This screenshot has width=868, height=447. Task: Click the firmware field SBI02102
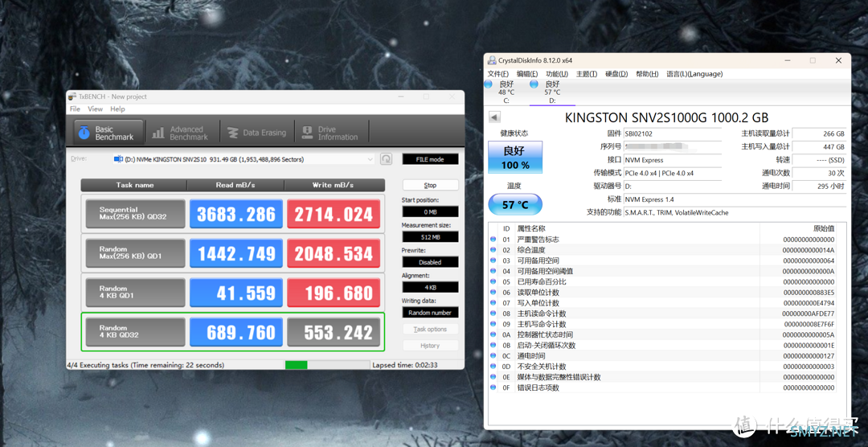point(673,133)
